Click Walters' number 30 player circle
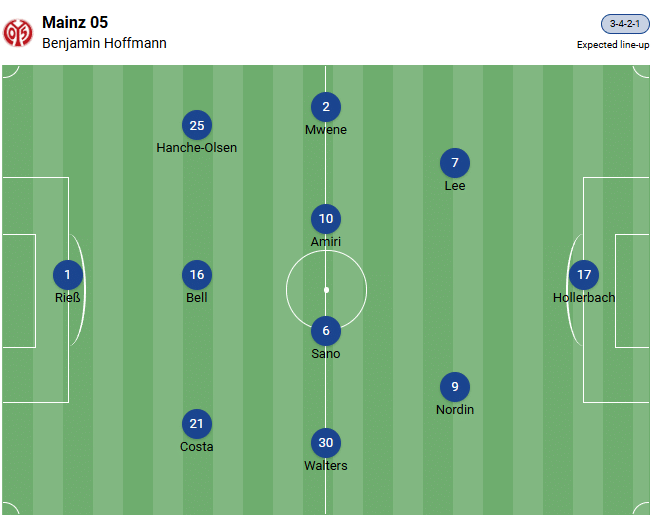Viewport: 652px width, 517px height. [326, 443]
